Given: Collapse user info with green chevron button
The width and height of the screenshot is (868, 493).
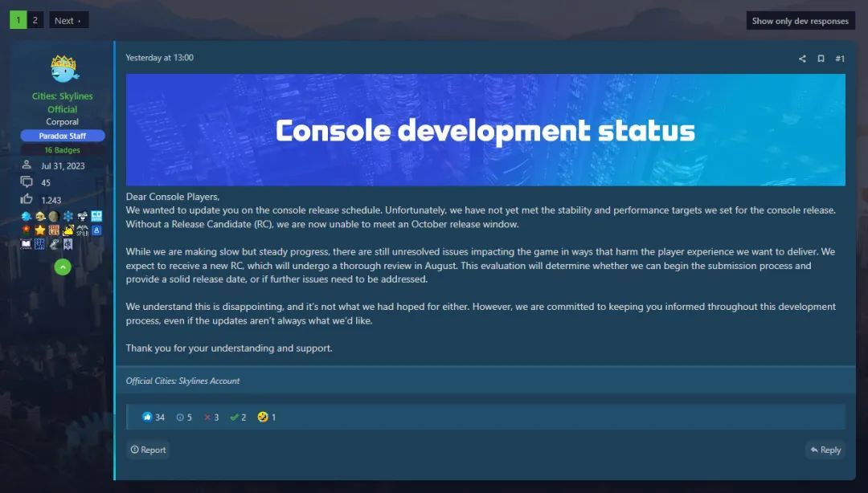Looking at the screenshot, I should pyautogui.click(x=63, y=267).
